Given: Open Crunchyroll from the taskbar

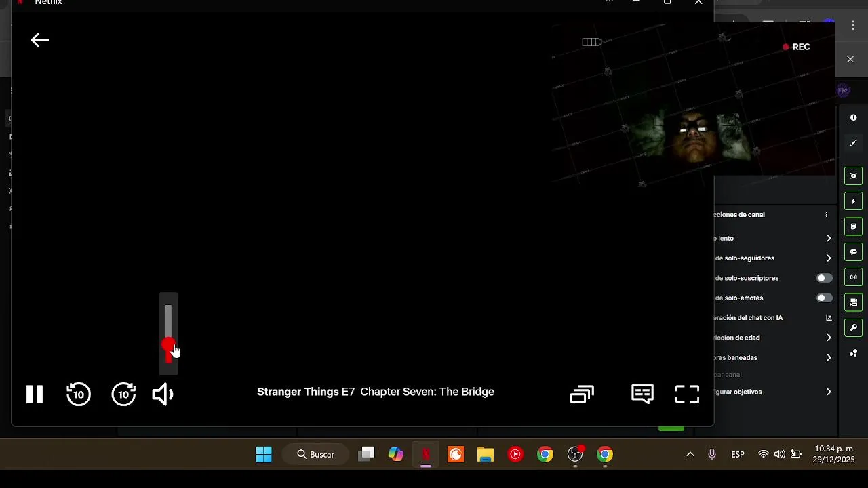Looking at the screenshot, I should coord(456,454).
